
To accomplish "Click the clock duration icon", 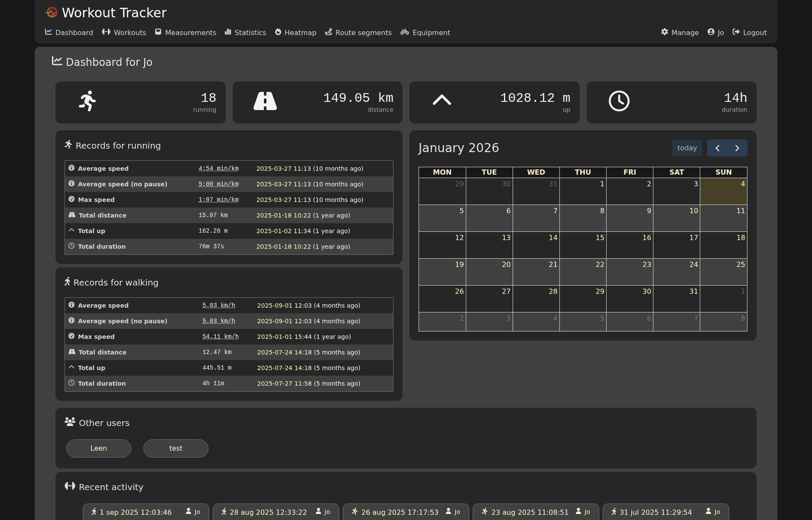I will pos(619,101).
